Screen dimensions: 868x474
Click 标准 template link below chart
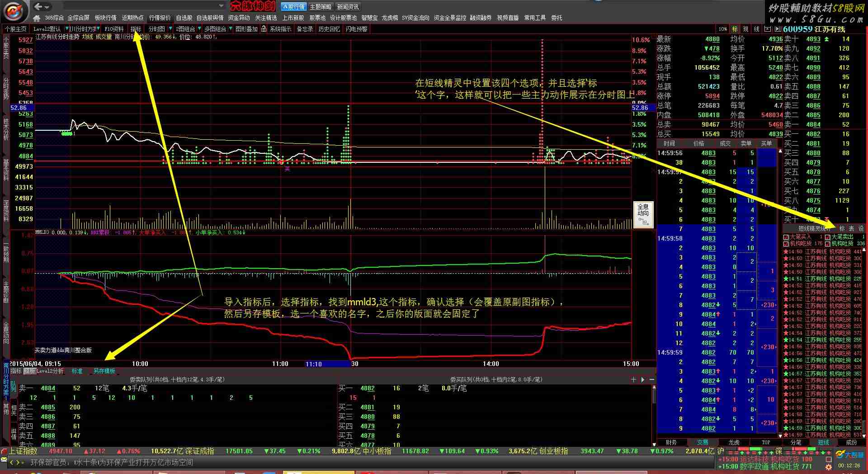click(x=77, y=371)
